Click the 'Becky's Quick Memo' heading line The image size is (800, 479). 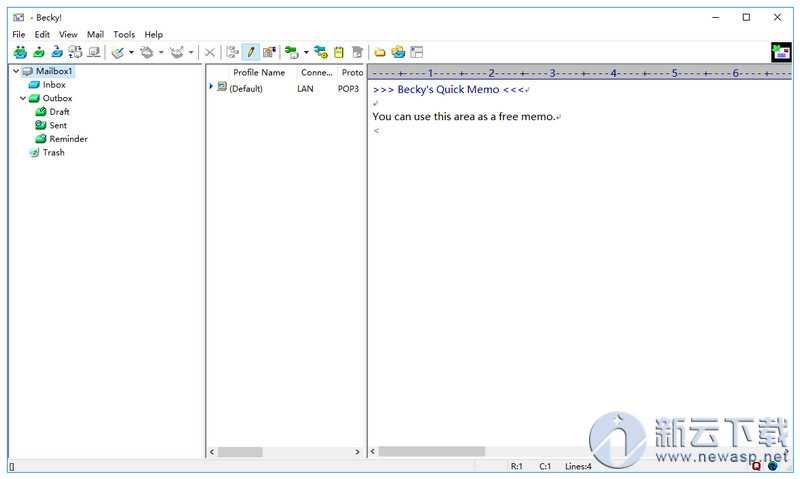pos(449,89)
